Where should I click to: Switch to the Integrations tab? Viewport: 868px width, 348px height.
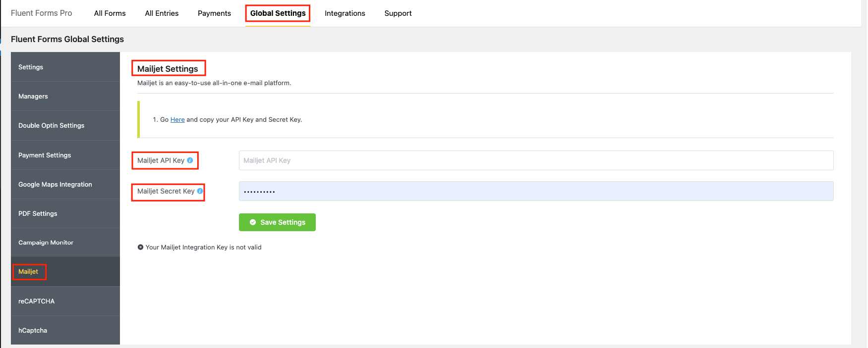(345, 13)
